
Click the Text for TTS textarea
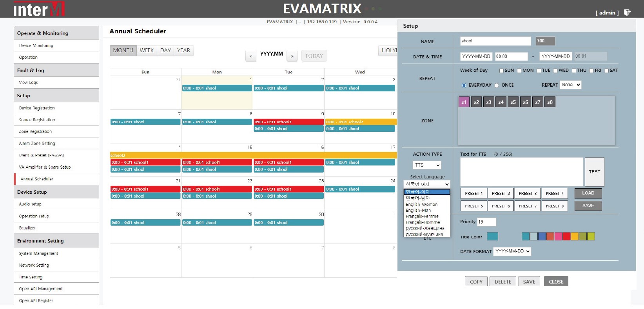click(x=522, y=172)
